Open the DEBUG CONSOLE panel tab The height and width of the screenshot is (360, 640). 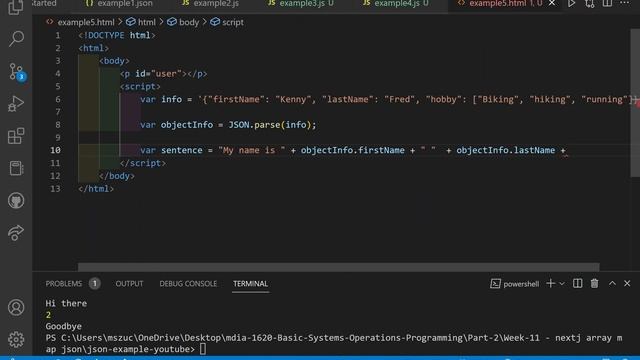(x=188, y=284)
